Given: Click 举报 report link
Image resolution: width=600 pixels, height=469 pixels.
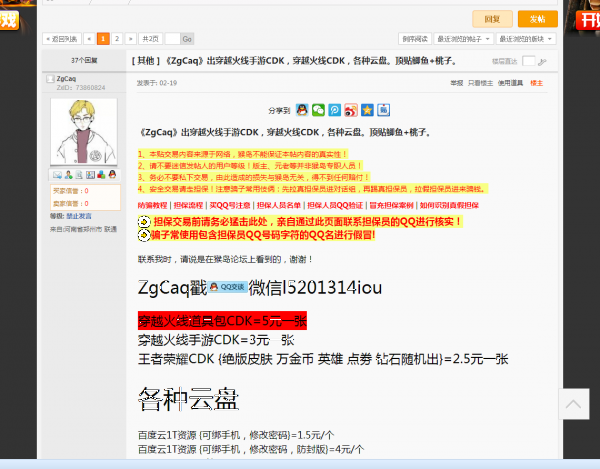Looking at the screenshot, I should pos(457,83).
